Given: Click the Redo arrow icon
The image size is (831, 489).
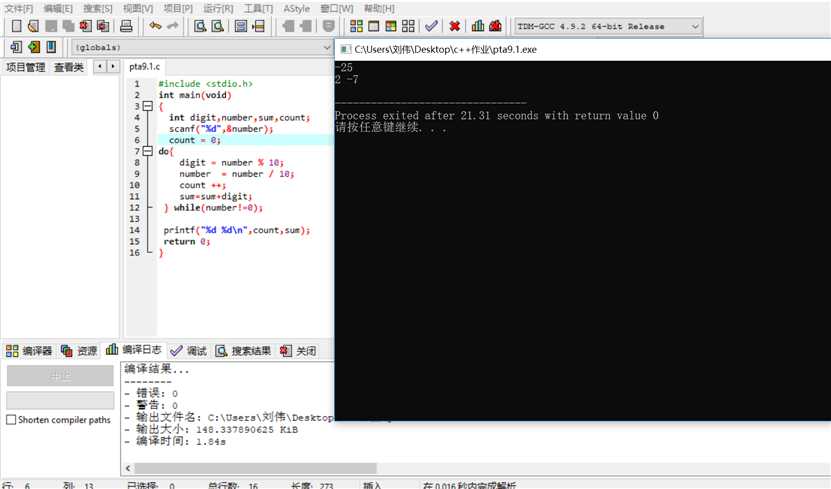Looking at the screenshot, I should coord(173,26).
